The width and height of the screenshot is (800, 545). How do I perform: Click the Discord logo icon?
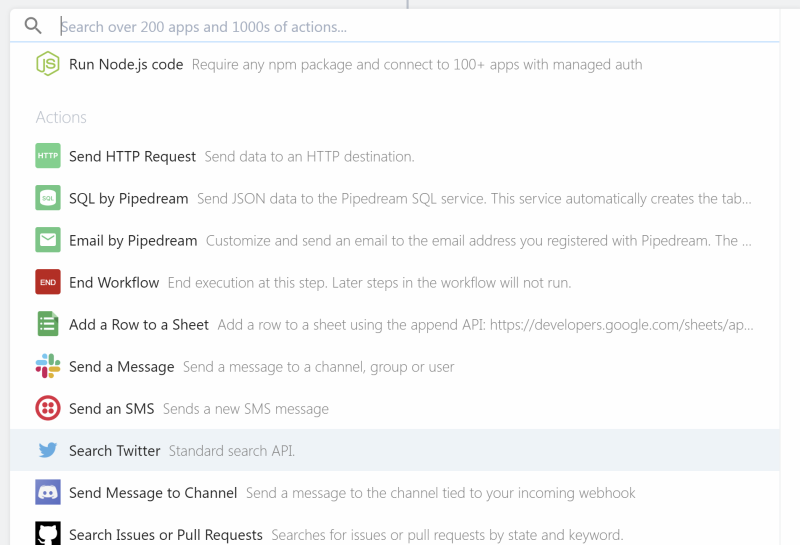(x=48, y=492)
